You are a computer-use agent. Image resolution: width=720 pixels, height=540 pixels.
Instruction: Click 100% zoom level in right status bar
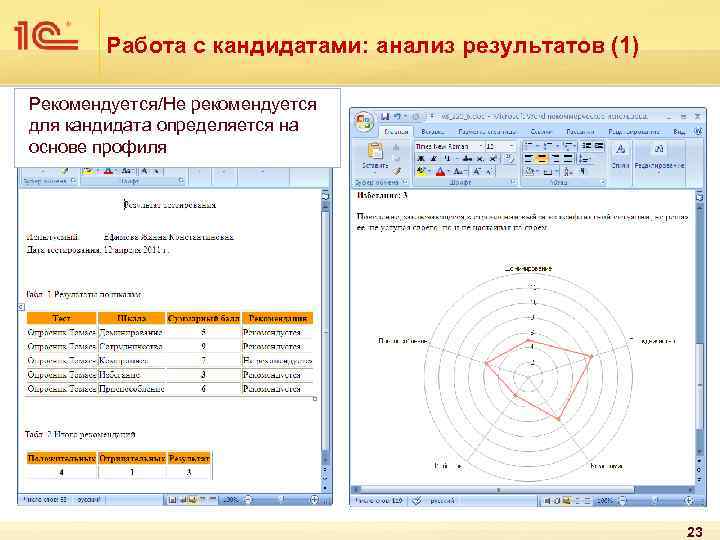tap(605, 501)
